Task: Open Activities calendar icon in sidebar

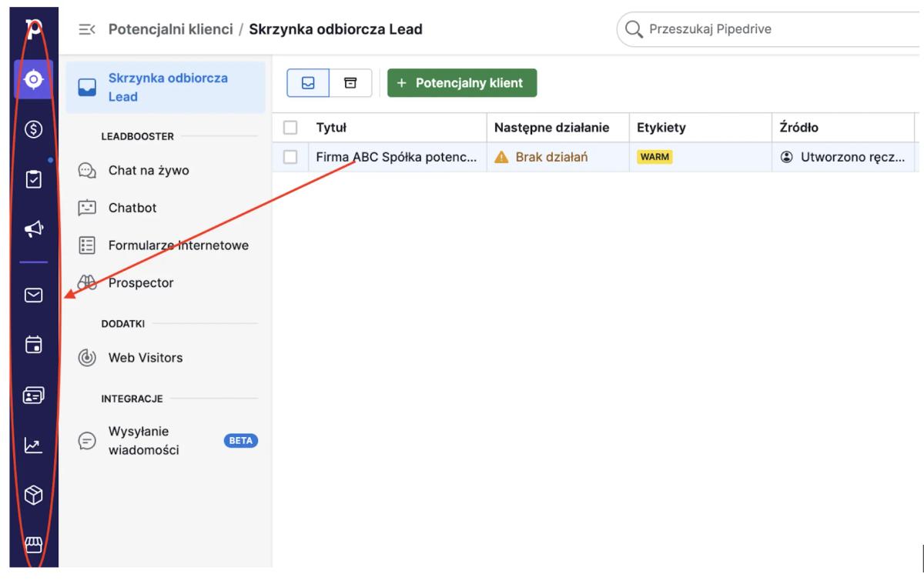Action: 33,345
